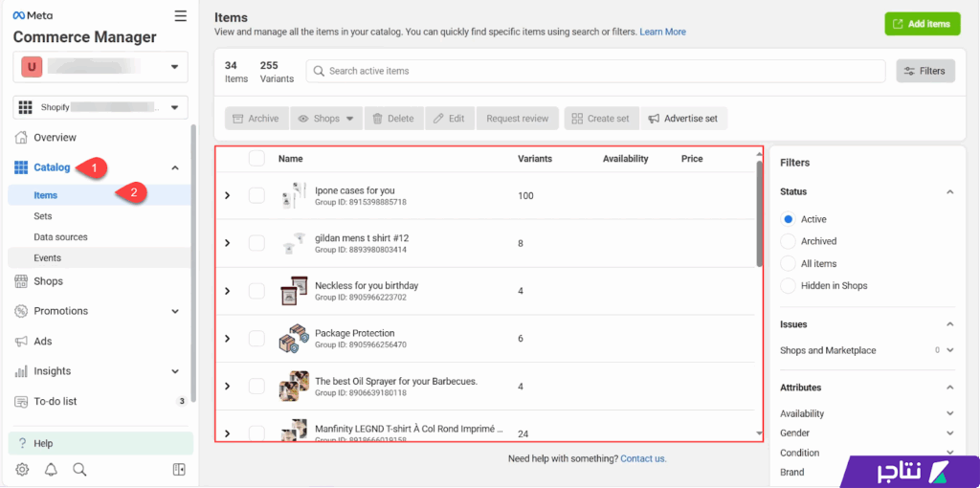Click the Overview home icon

[21, 138]
